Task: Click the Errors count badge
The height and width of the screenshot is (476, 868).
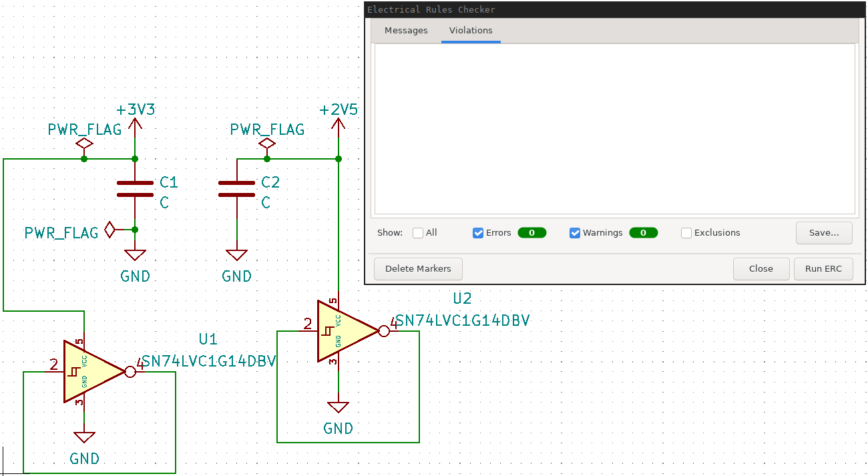Action: 532,233
